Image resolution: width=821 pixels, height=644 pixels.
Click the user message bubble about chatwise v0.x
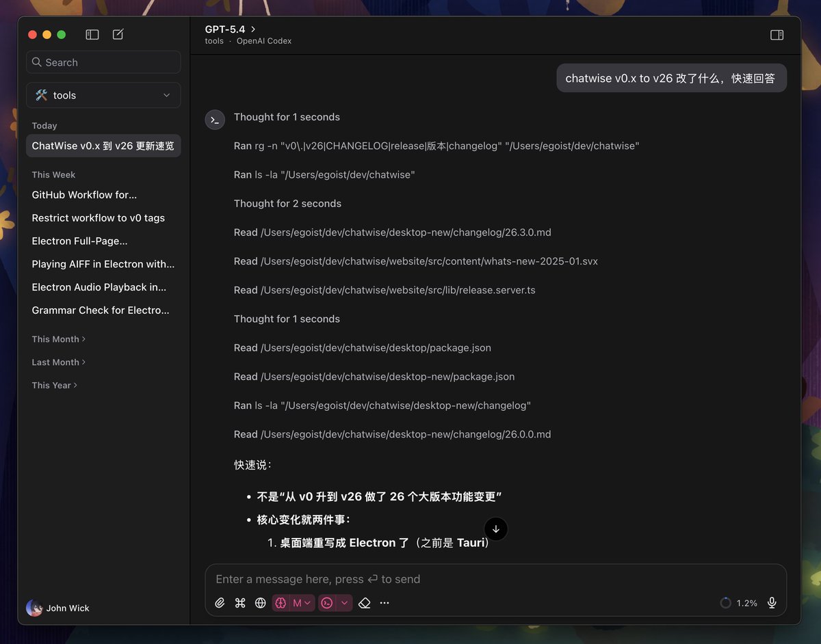(671, 78)
